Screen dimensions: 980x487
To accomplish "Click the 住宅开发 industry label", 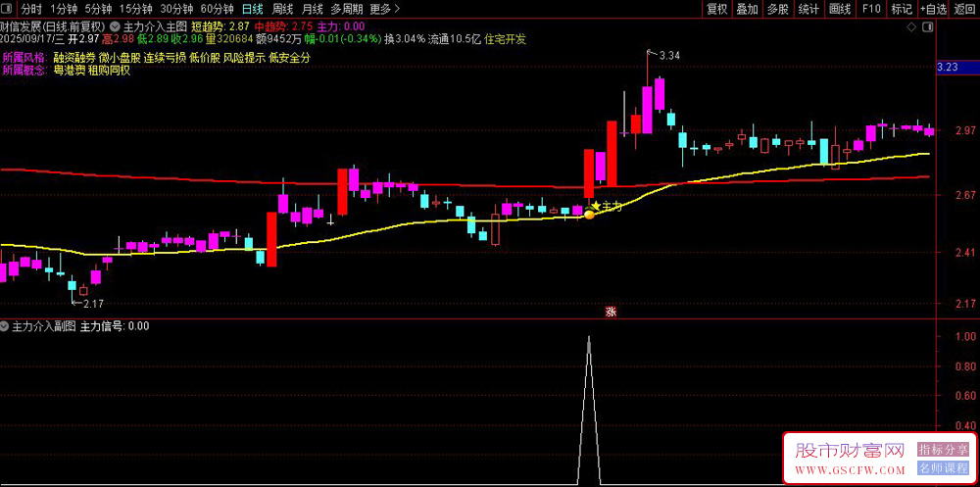I will 505,39.
